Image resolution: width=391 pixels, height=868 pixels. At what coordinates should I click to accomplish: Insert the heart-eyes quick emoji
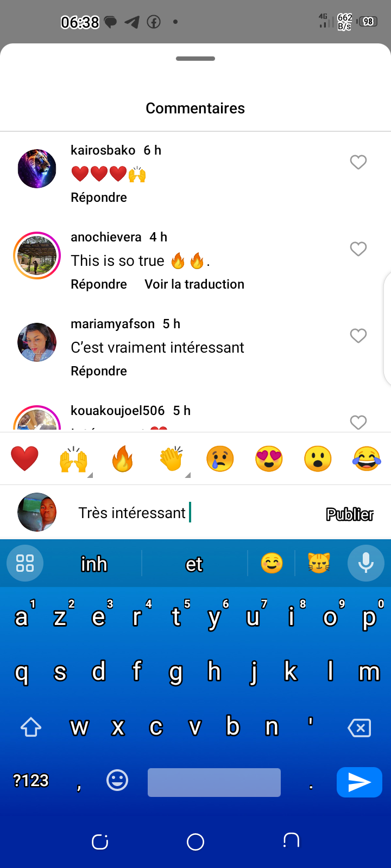[269, 459]
